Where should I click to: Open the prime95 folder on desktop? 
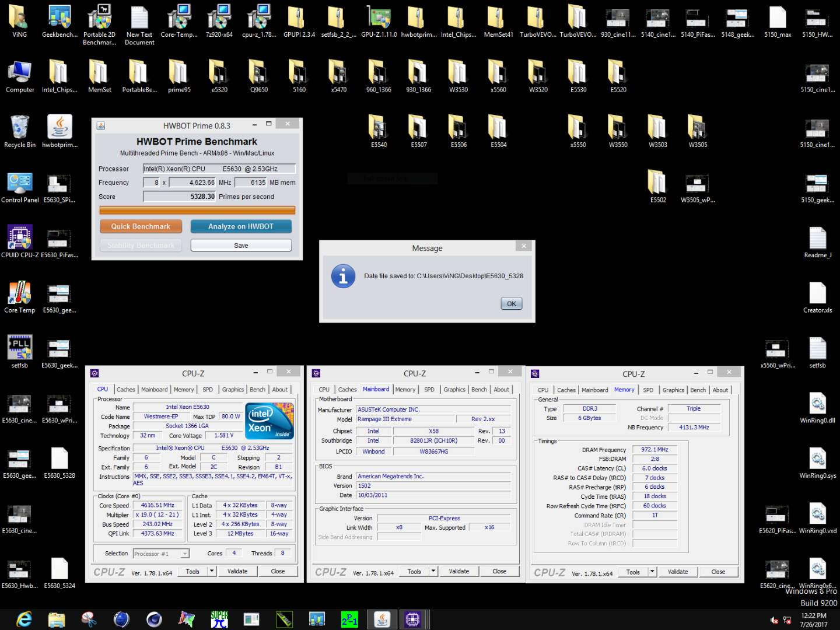point(179,76)
